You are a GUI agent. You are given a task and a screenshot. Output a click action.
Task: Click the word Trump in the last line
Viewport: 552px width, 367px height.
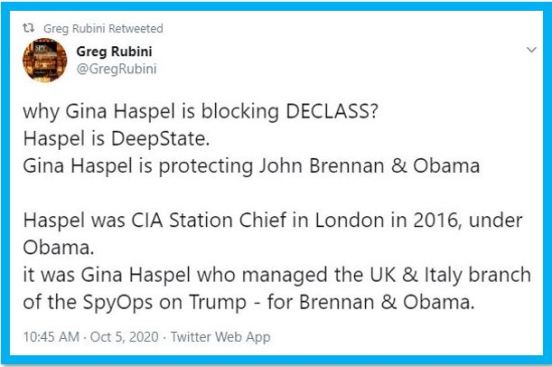tap(218, 303)
